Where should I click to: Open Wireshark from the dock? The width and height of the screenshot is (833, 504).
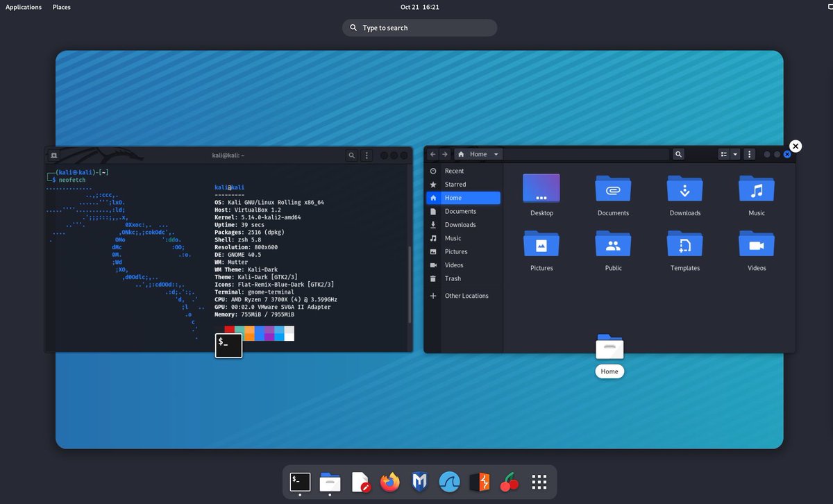point(450,482)
